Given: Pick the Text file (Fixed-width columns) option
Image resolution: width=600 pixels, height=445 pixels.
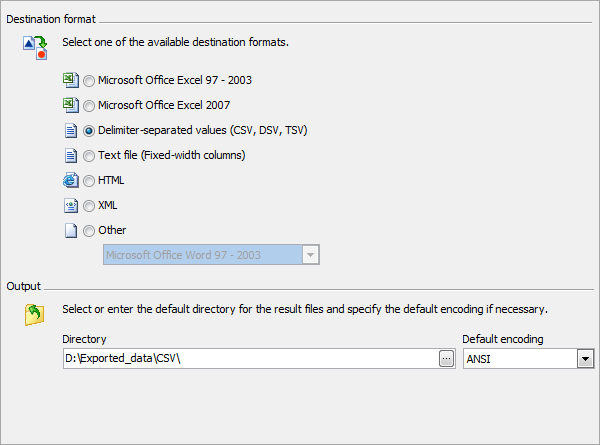Looking at the screenshot, I should click(90, 156).
